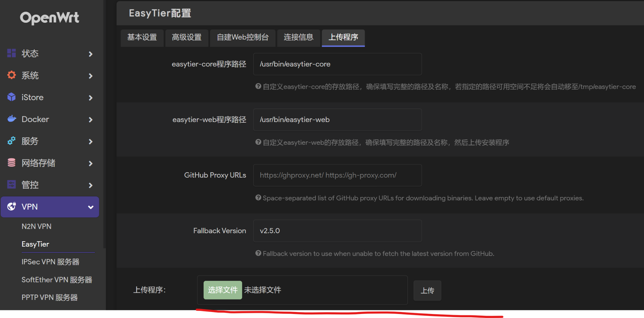Click the 状态 dashboard icon
The image size is (644, 318).
tap(11, 53)
